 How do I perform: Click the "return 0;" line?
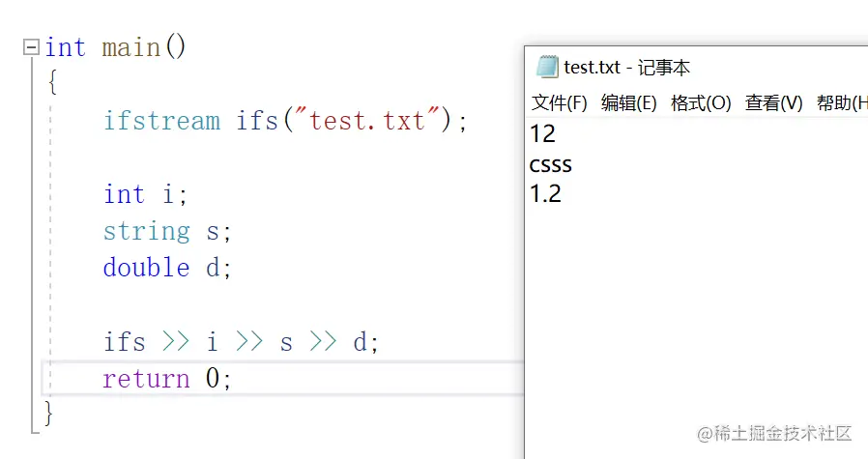point(167,379)
